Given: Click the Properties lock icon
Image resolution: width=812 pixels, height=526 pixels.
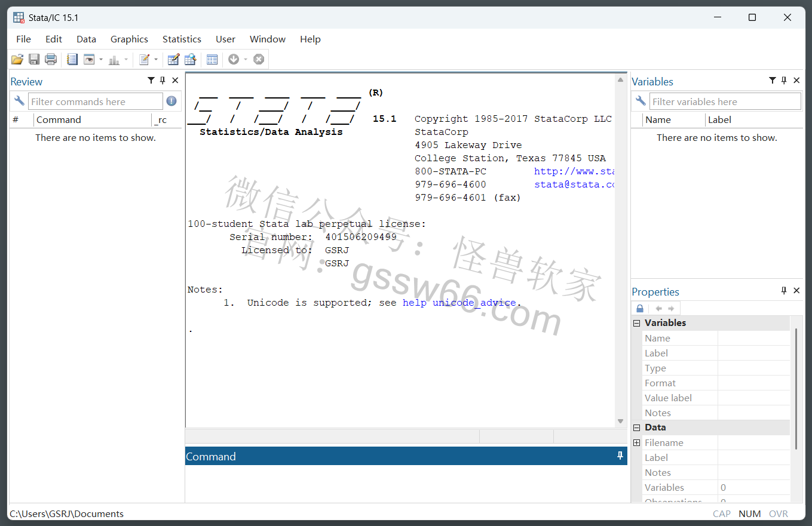Looking at the screenshot, I should (x=640, y=309).
